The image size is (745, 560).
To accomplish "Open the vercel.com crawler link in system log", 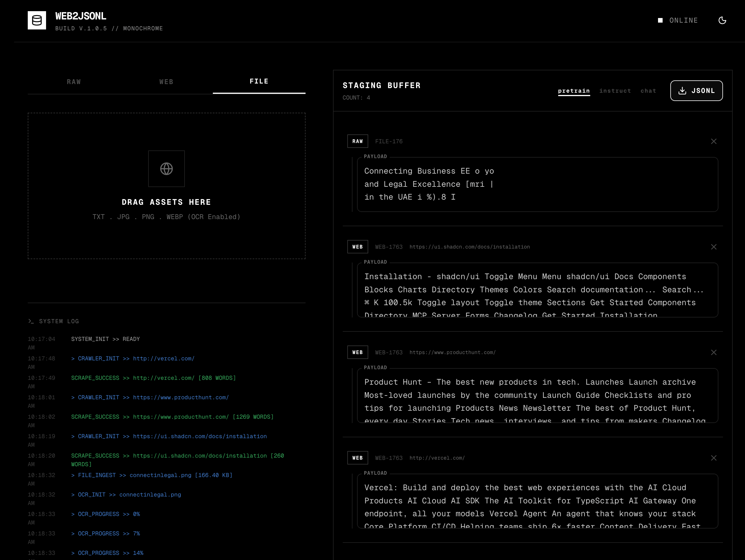I will pyautogui.click(x=163, y=358).
